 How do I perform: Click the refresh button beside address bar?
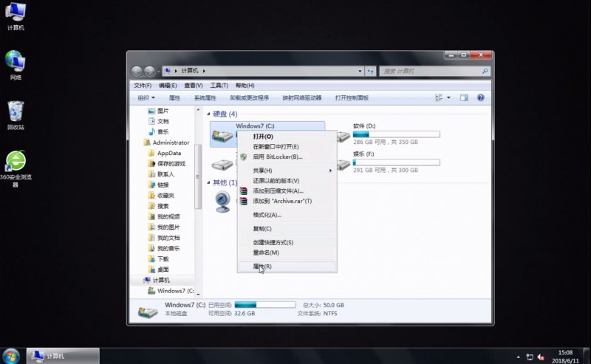tap(371, 71)
